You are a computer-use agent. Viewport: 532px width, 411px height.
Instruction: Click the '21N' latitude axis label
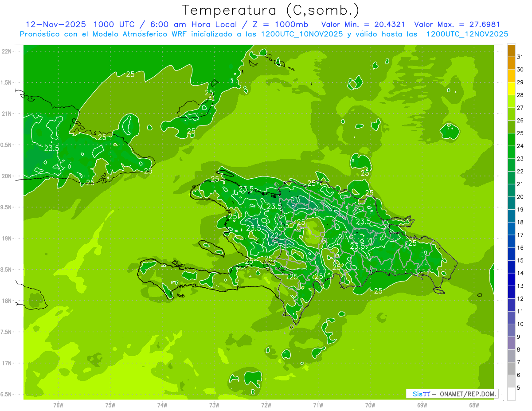point(8,114)
